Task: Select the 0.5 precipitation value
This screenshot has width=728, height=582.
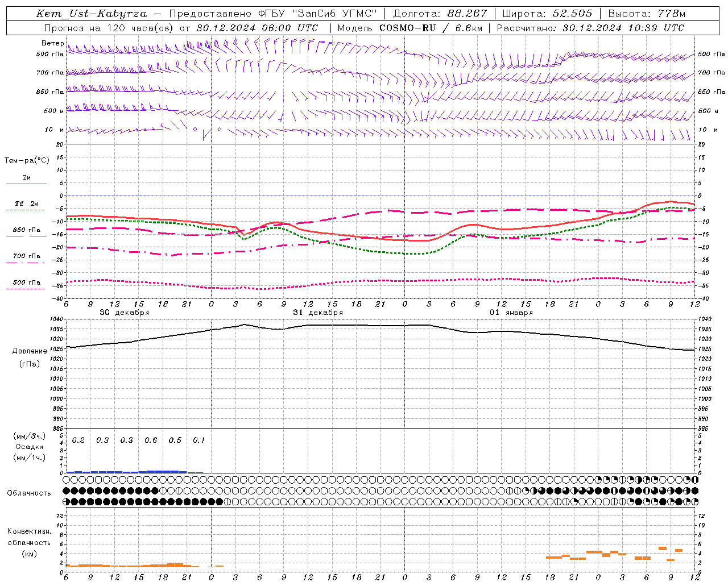Action: (x=175, y=440)
